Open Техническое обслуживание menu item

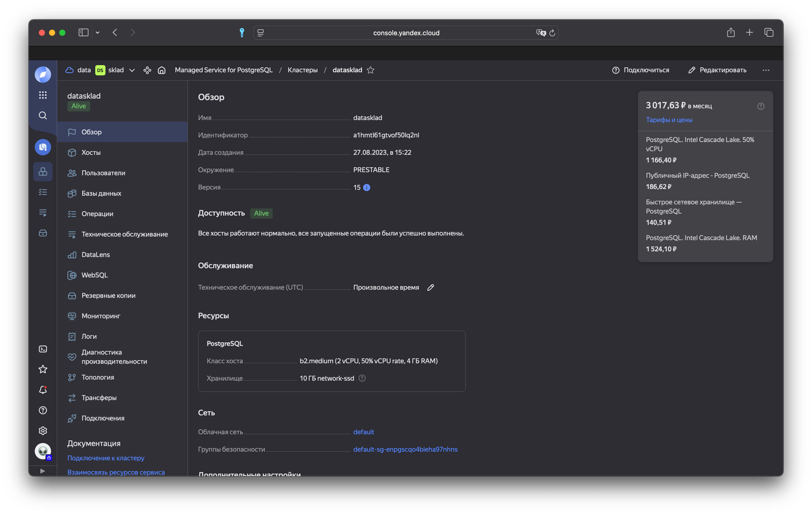coord(122,234)
